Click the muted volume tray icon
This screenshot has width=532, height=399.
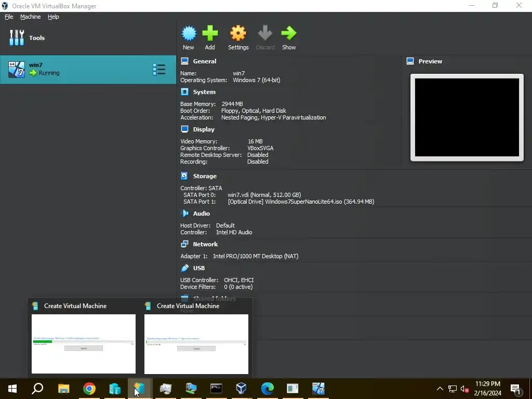(x=464, y=389)
